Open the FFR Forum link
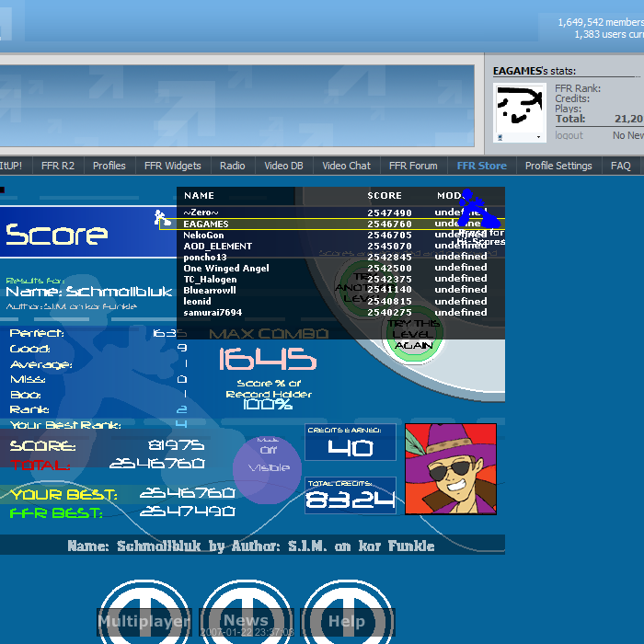The image size is (644, 644). pyautogui.click(x=413, y=166)
